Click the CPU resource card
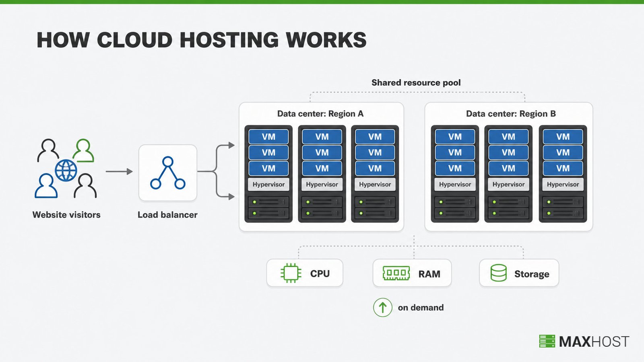Screen dimensions: 644x362 coord(305,273)
